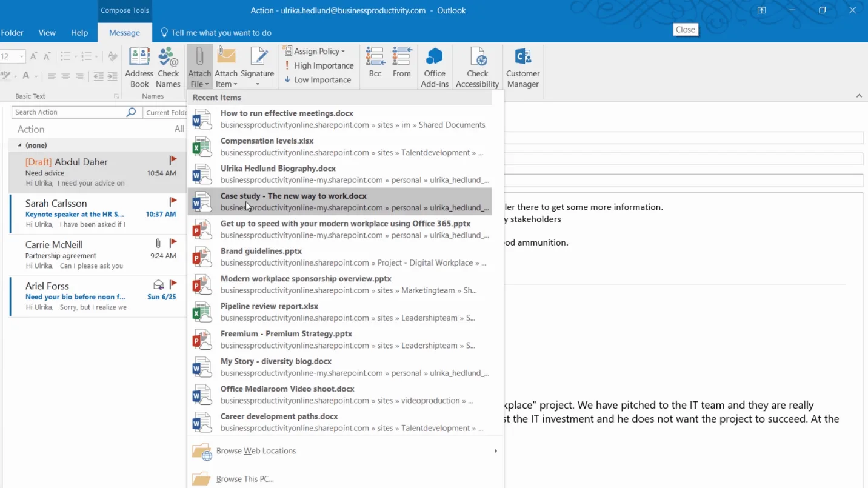
Task: Open the Address Book
Action: [x=139, y=67]
